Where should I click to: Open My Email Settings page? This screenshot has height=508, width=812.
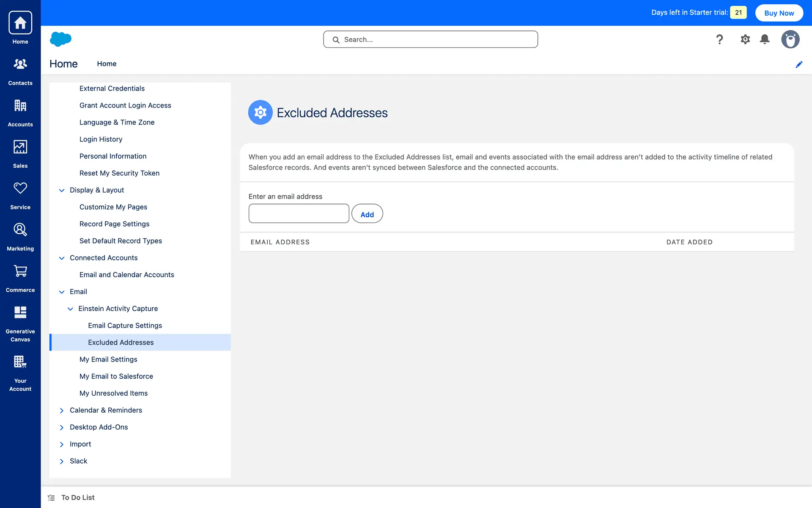click(x=108, y=359)
